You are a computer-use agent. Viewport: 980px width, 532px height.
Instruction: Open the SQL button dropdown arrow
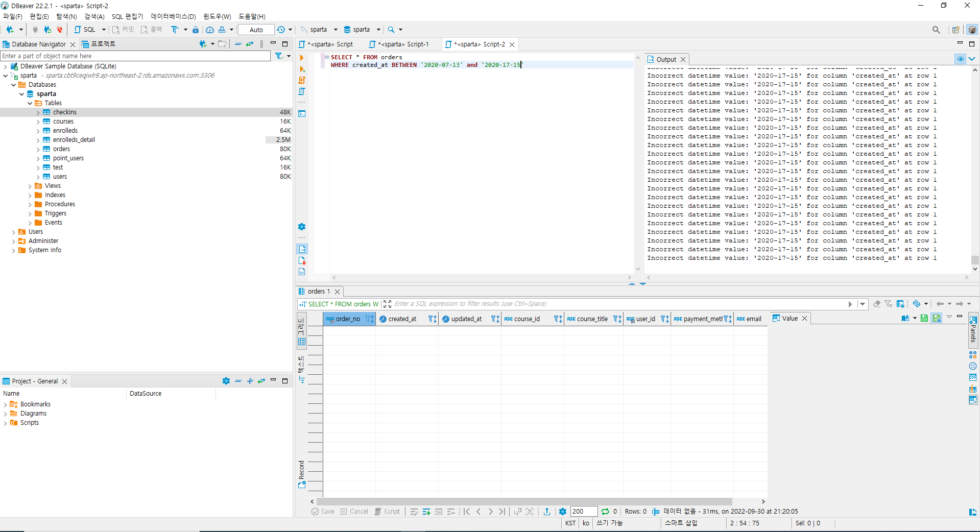click(x=104, y=30)
